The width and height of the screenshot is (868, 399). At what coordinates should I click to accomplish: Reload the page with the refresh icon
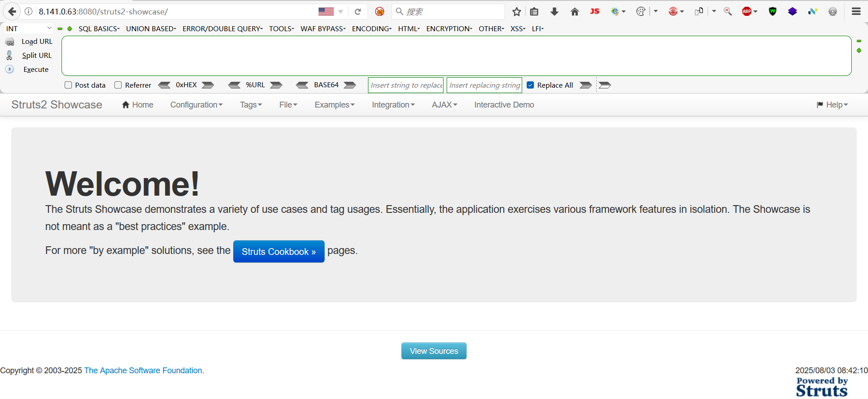click(x=358, y=12)
